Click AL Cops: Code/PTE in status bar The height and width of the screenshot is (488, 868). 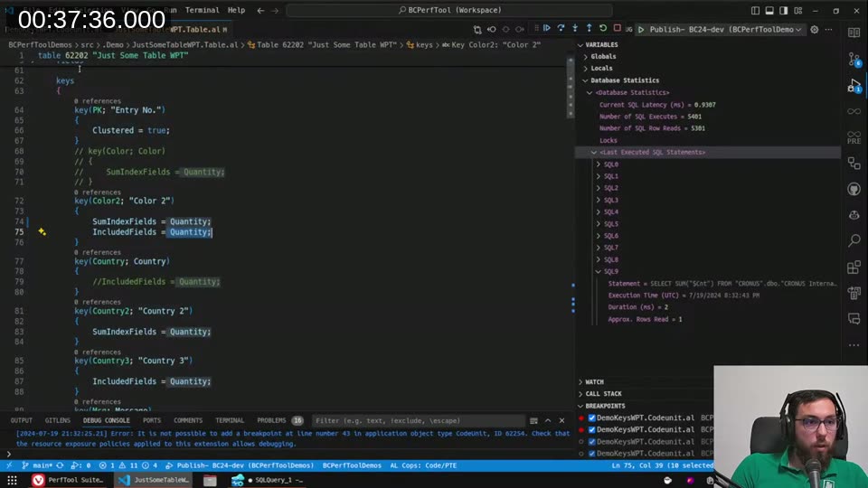coord(423,465)
